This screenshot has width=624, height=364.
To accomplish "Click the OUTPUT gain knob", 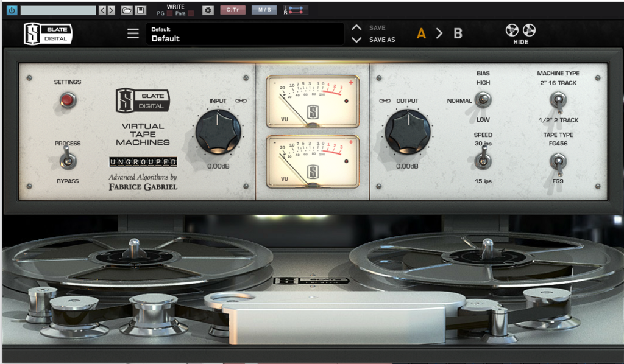I will coord(408,132).
